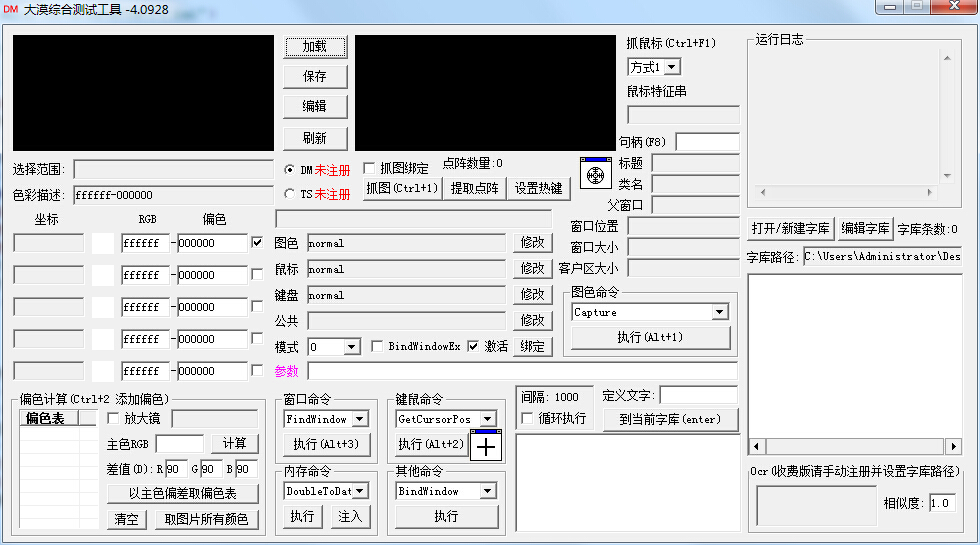980x545 pixels.
Task: Click second row white color swatch
Action: (x=103, y=275)
